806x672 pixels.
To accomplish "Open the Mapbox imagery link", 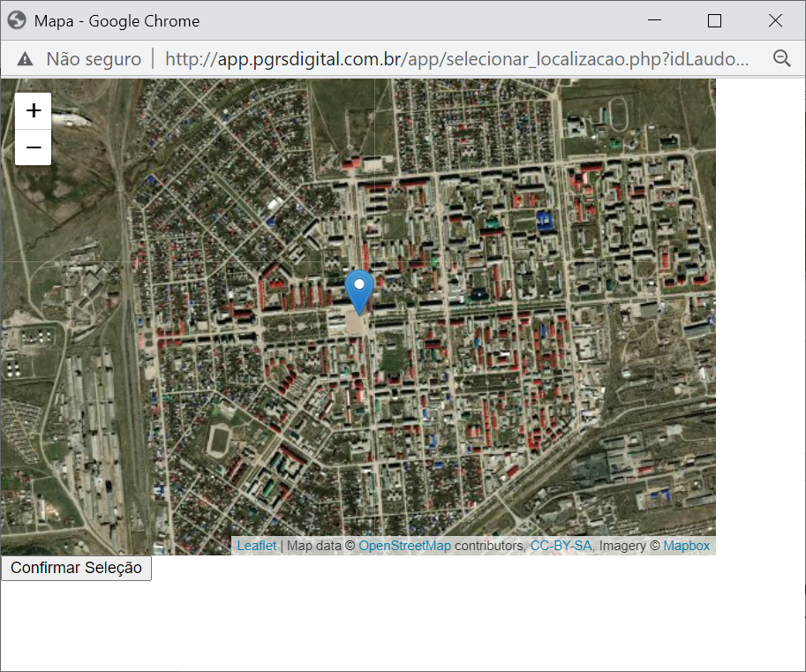I will point(686,546).
